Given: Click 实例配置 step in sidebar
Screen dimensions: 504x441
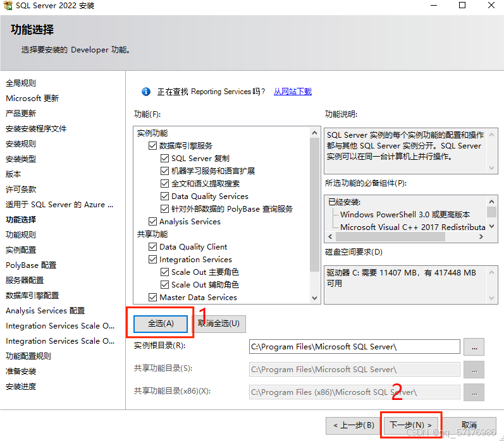Looking at the screenshot, I should pyautogui.click(x=21, y=250).
